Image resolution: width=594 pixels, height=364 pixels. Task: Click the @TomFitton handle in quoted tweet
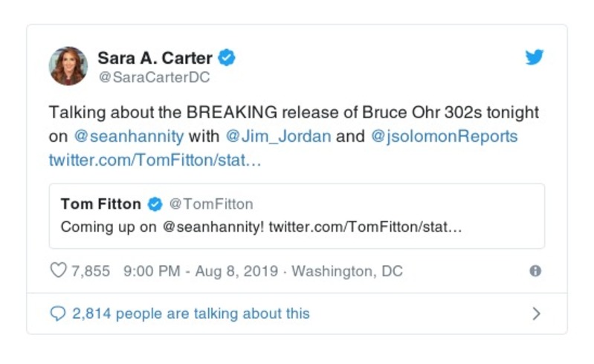tap(212, 204)
